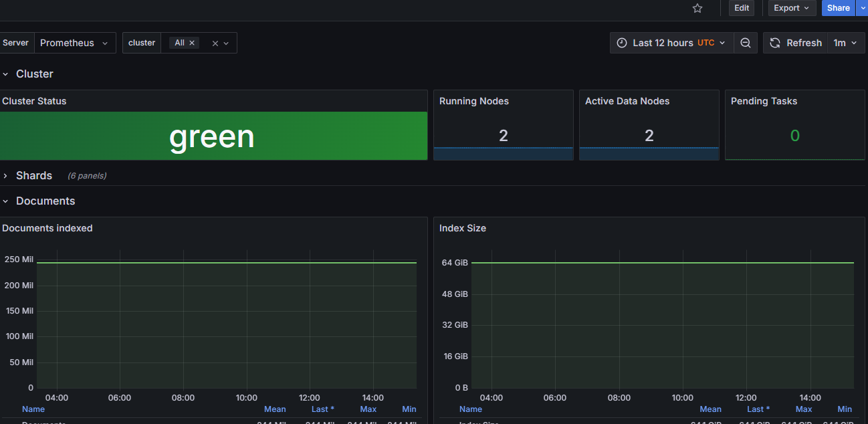Click the green cluster status value
Viewport: 868px width, 424px height.
point(212,136)
